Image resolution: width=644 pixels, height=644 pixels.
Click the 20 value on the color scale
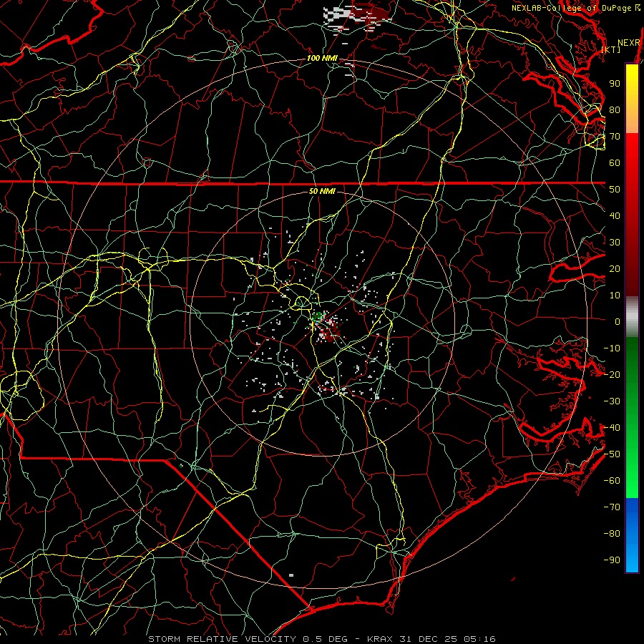click(x=615, y=269)
